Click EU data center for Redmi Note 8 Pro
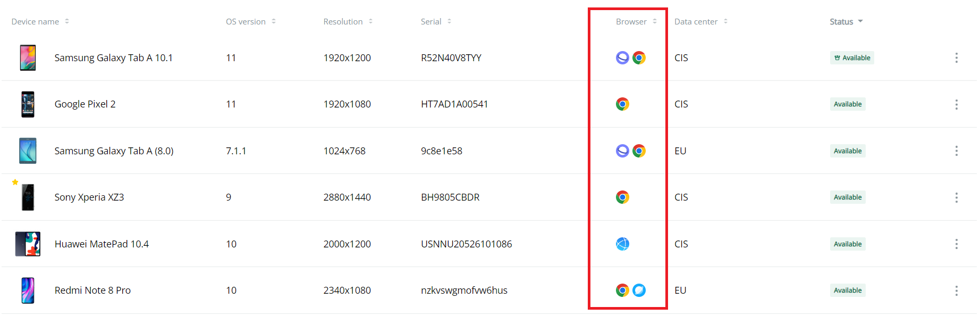This screenshot has width=980, height=315. [680, 291]
